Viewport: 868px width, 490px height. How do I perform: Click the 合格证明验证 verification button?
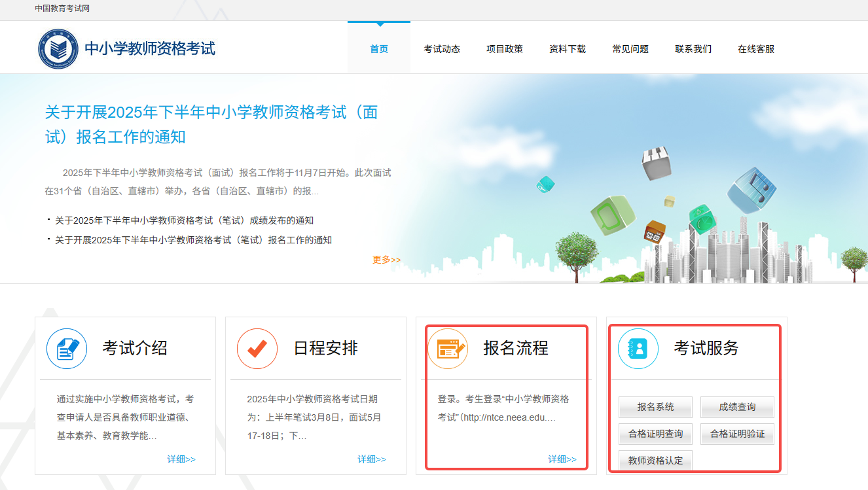coord(737,434)
